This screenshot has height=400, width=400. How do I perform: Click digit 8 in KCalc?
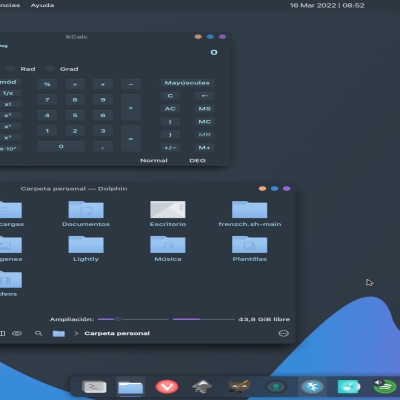coord(75,100)
